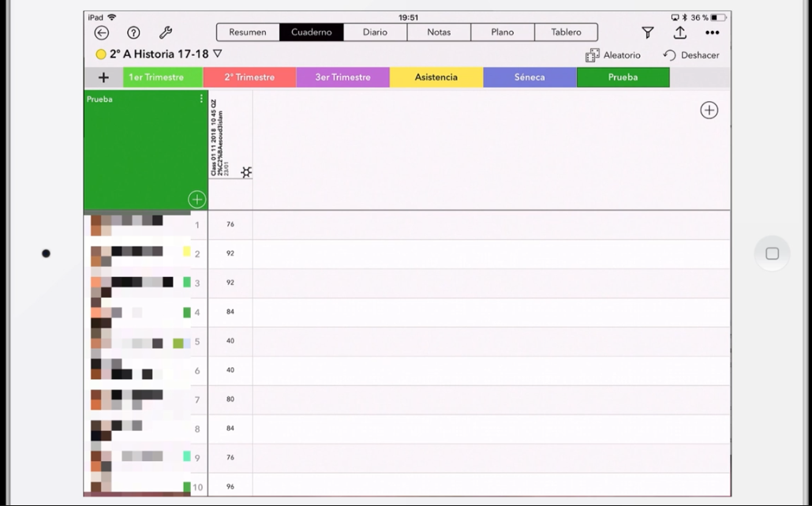Select the grade cell showing 96

pyautogui.click(x=230, y=486)
